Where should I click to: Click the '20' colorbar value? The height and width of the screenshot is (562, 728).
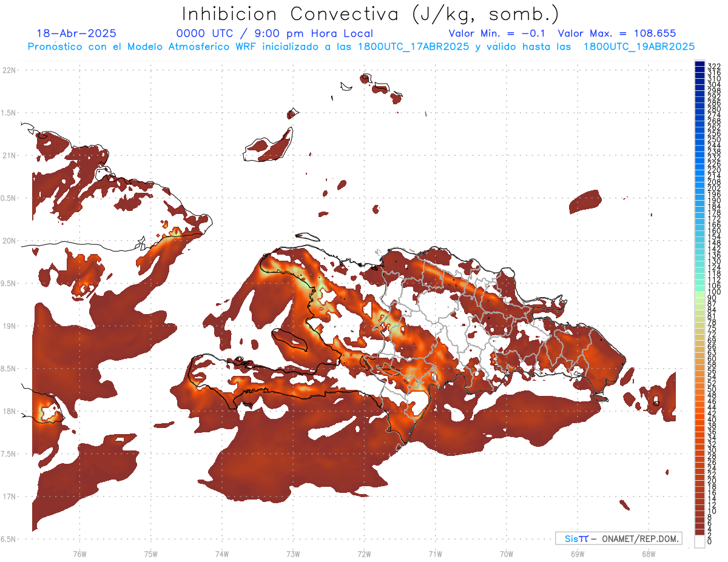pyautogui.click(x=712, y=481)
